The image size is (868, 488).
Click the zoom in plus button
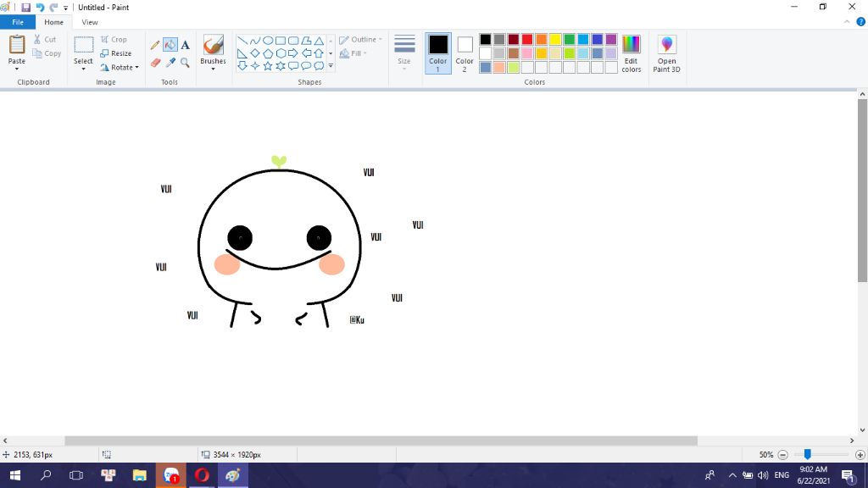coord(860,455)
